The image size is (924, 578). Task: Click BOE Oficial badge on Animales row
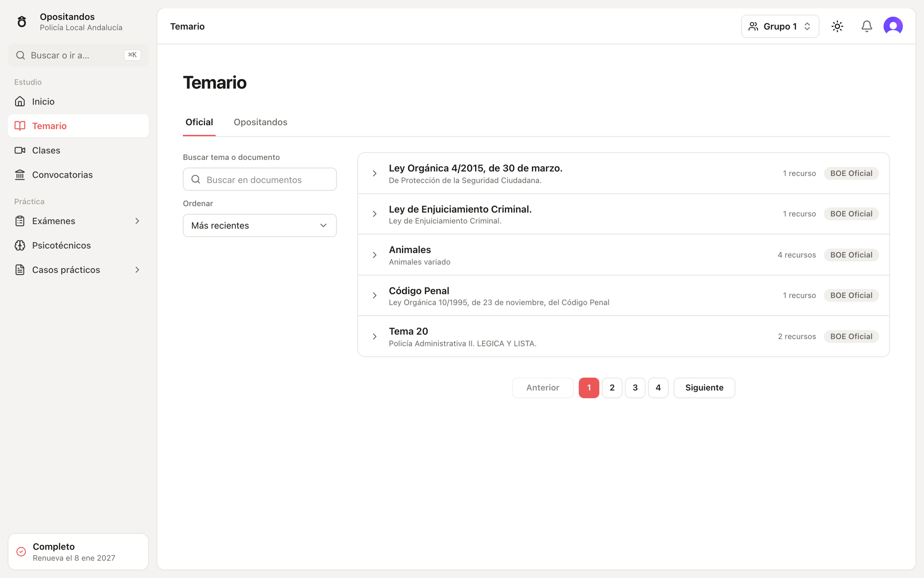coord(851,255)
